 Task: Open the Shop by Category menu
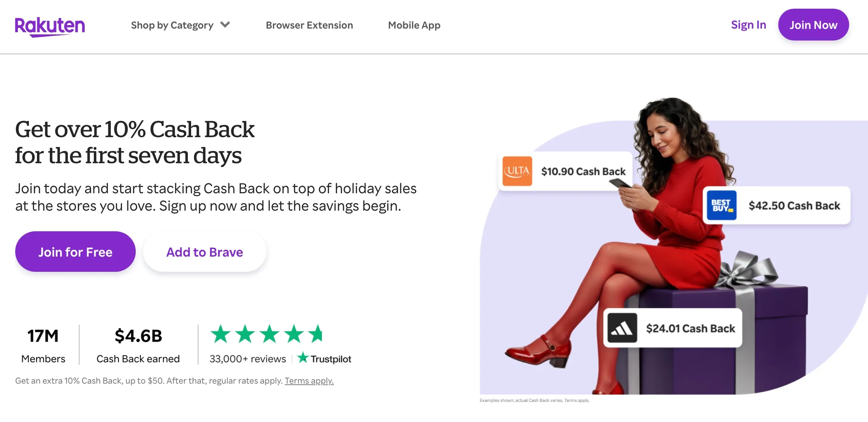point(180,25)
